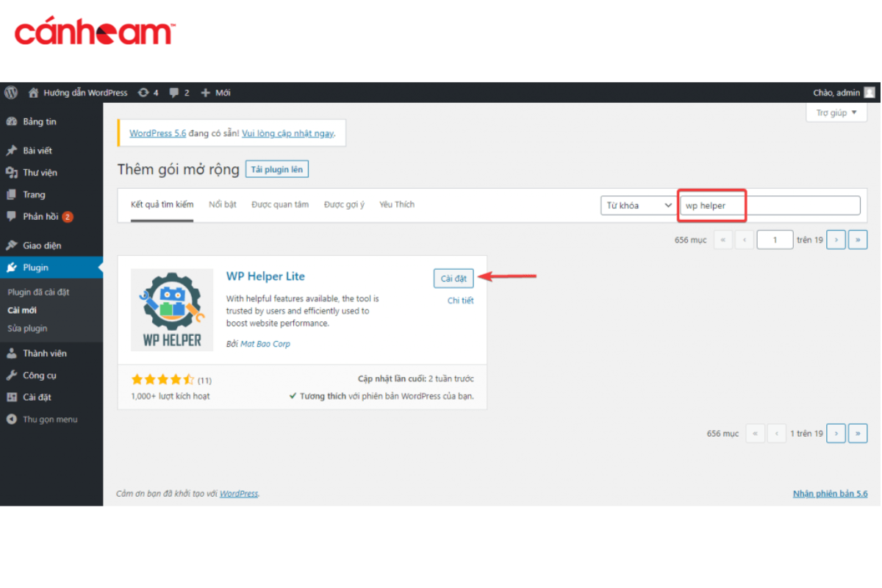Click the plus icon next to Mới
This screenshot has width=882, height=588.
click(206, 93)
